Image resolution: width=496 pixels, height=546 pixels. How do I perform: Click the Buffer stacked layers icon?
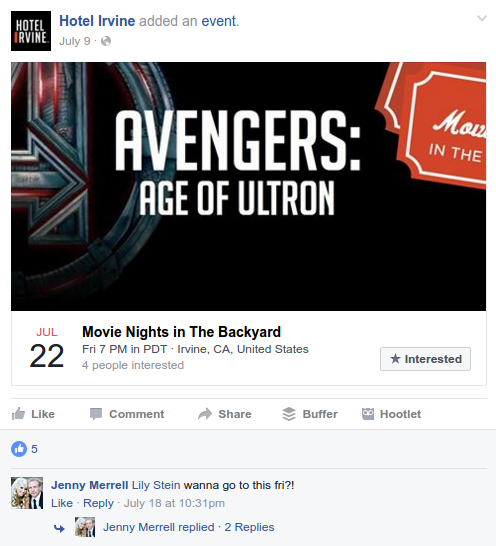pyautogui.click(x=289, y=414)
